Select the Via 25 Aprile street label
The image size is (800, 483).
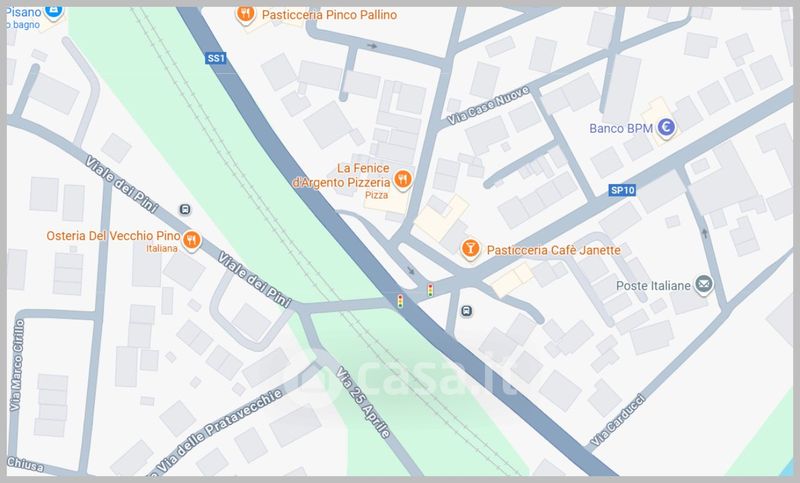point(363,402)
